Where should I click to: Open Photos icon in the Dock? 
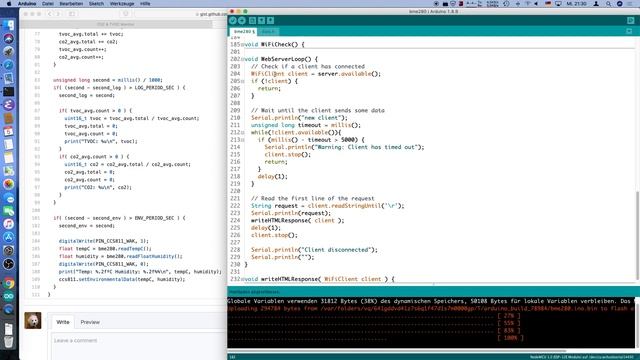tap(9, 184)
